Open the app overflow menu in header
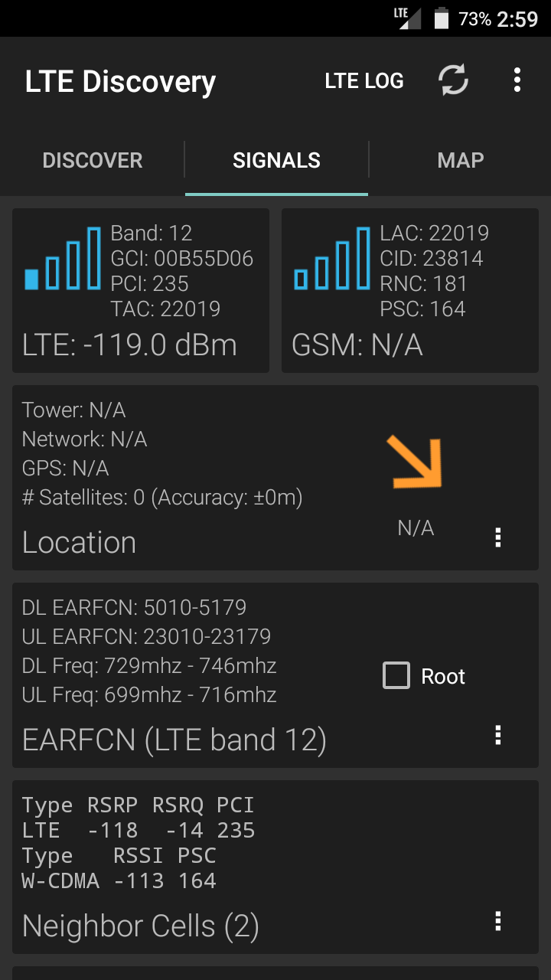The image size is (551, 980). click(517, 80)
